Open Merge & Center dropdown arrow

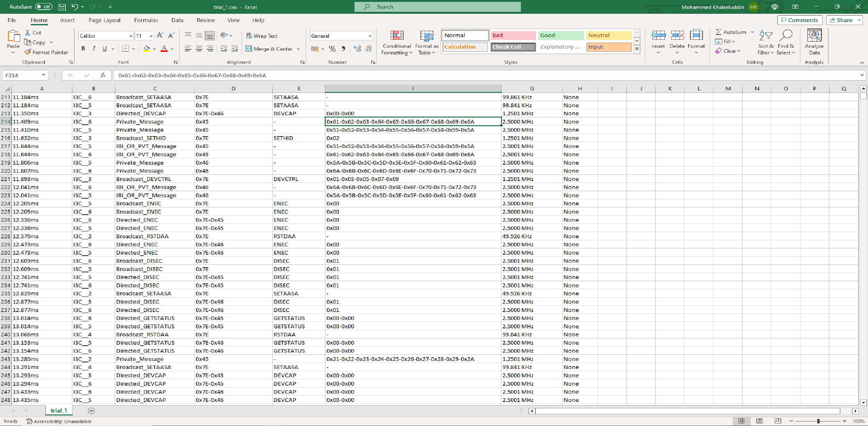click(x=298, y=49)
